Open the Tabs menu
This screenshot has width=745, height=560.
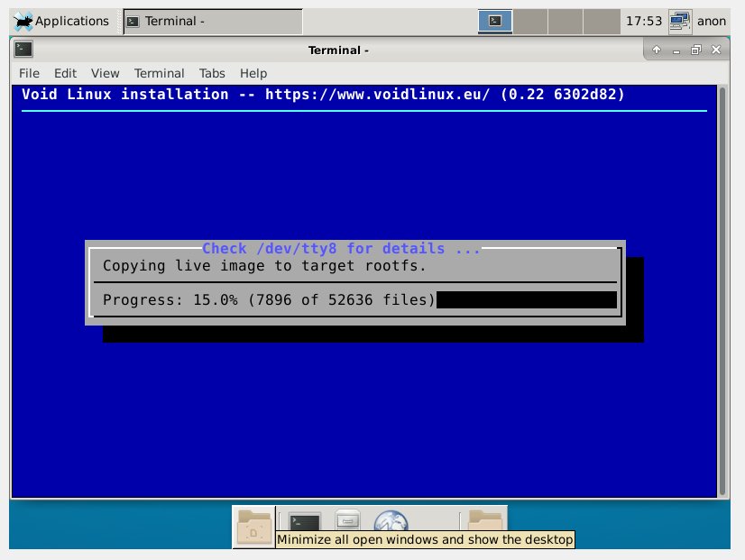[x=212, y=73]
